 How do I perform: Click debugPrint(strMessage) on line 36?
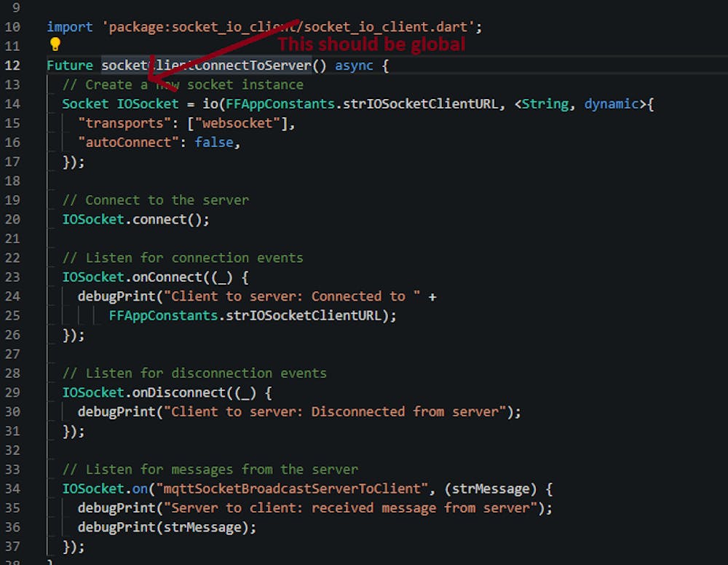163,528
